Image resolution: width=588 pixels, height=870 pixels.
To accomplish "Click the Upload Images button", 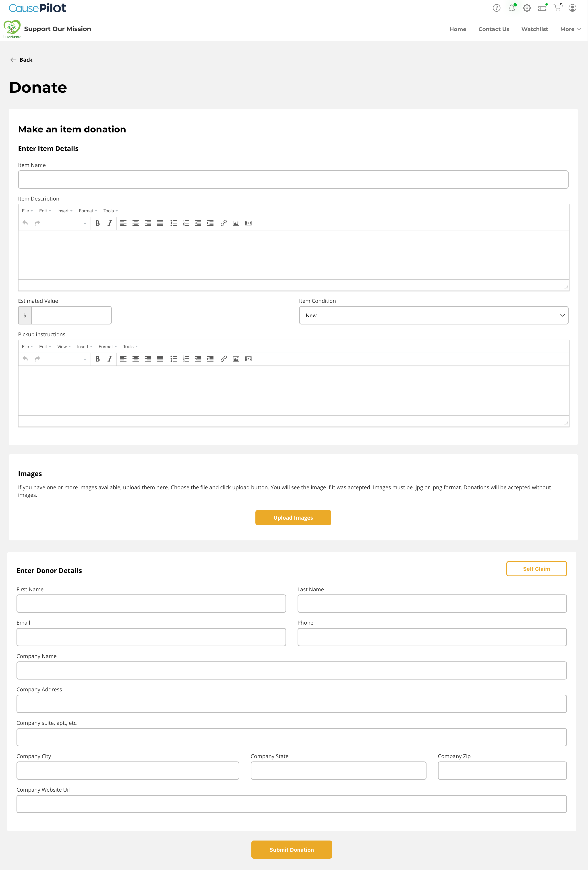I will point(293,517).
